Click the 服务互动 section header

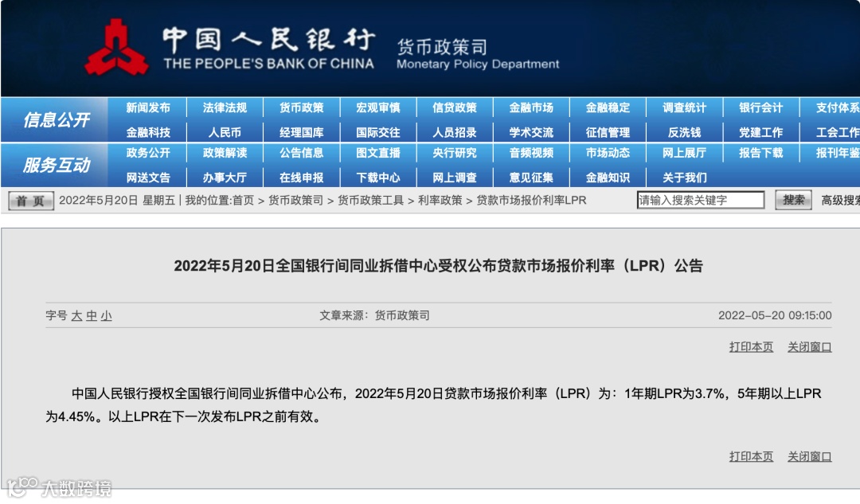click(x=56, y=165)
